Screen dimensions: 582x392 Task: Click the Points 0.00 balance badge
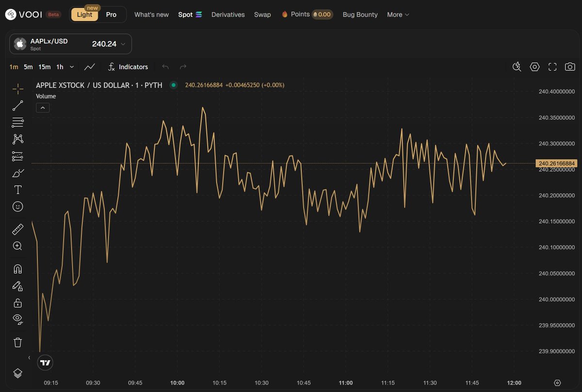click(x=322, y=15)
